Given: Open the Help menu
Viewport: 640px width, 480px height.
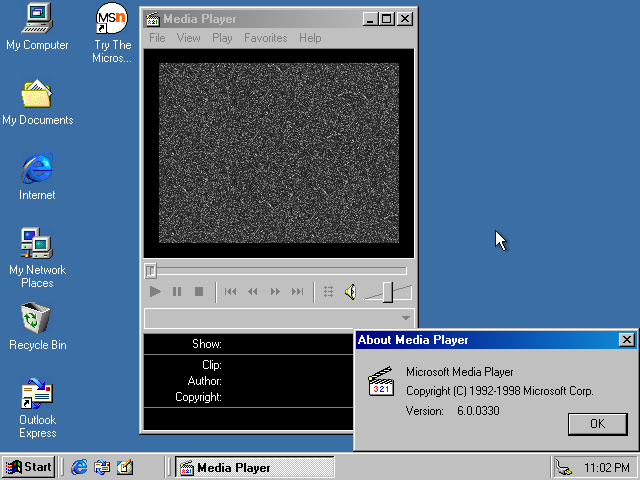Looking at the screenshot, I should (310, 38).
